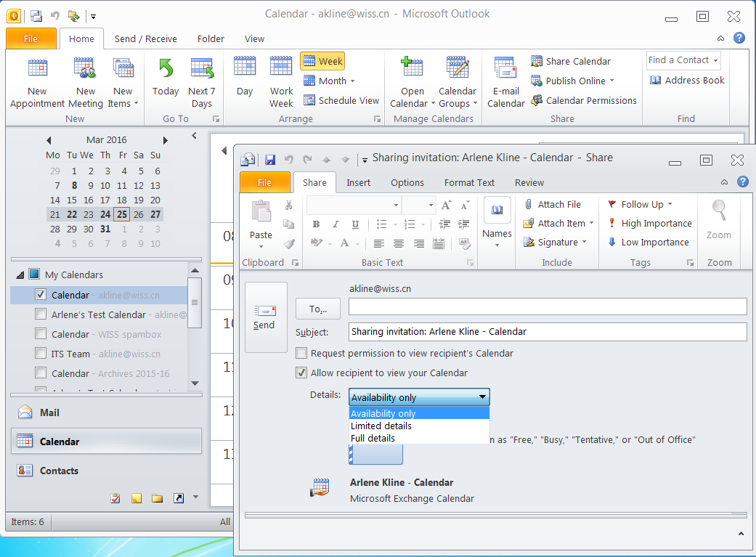The width and height of the screenshot is (756, 557).
Task: Toggle the My Calendars group checkbox
Action: click(33, 275)
